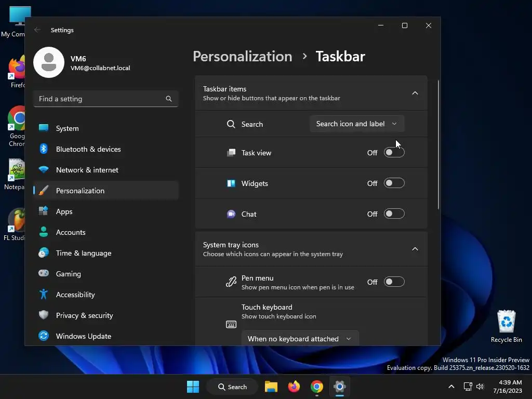This screenshot has height=399, width=532.
Task: Maximize the Settings window
Action: [x=404, y=25]
